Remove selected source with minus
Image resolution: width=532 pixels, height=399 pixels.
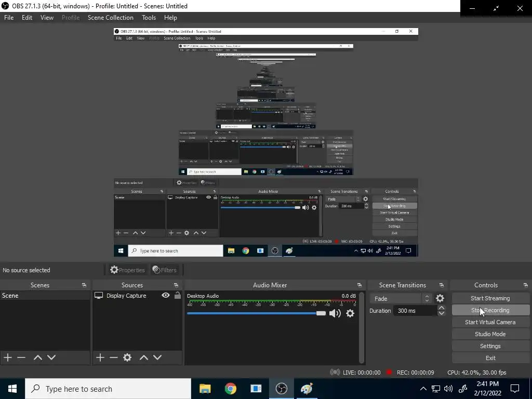[x=114, y=357]
